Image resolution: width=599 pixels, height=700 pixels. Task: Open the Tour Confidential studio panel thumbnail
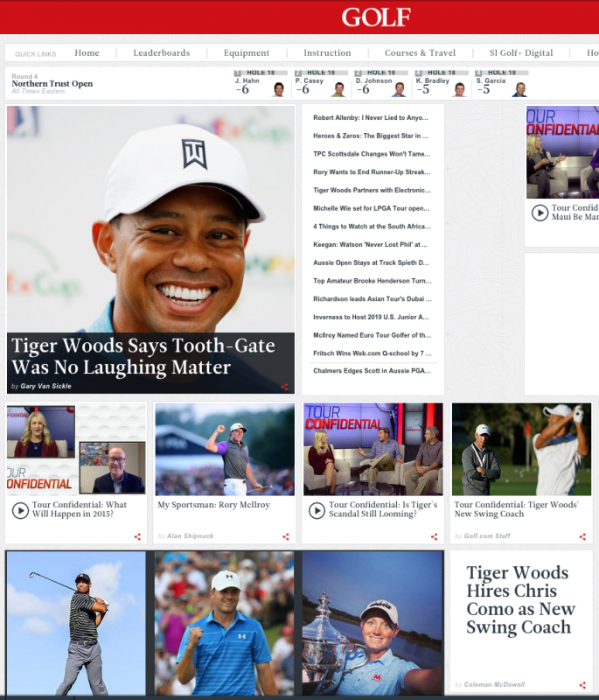pyautogui.click(x=373, y=449)
